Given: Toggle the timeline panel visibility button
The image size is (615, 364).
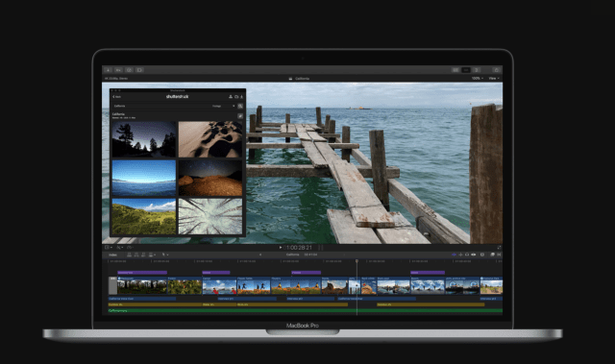Looking at the screenshot, I should [466, 70].
